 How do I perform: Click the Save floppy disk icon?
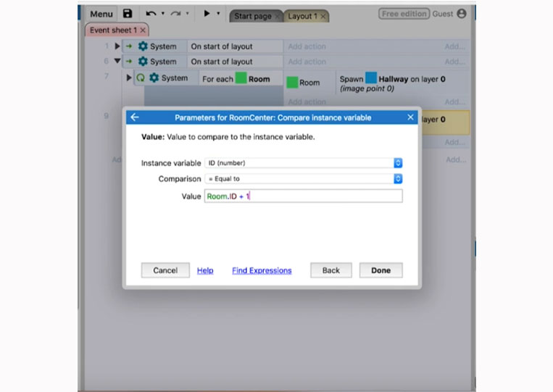(128, 13)
